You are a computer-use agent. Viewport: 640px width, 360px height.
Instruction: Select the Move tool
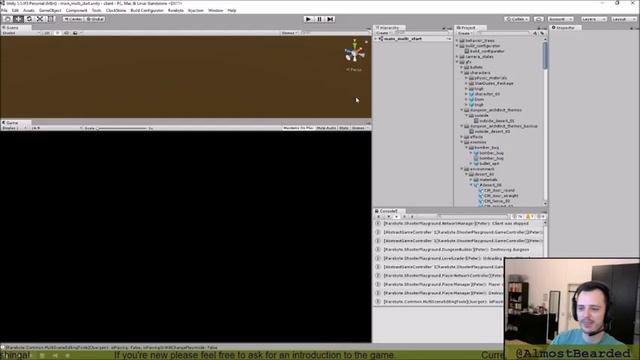pos(18,19)
